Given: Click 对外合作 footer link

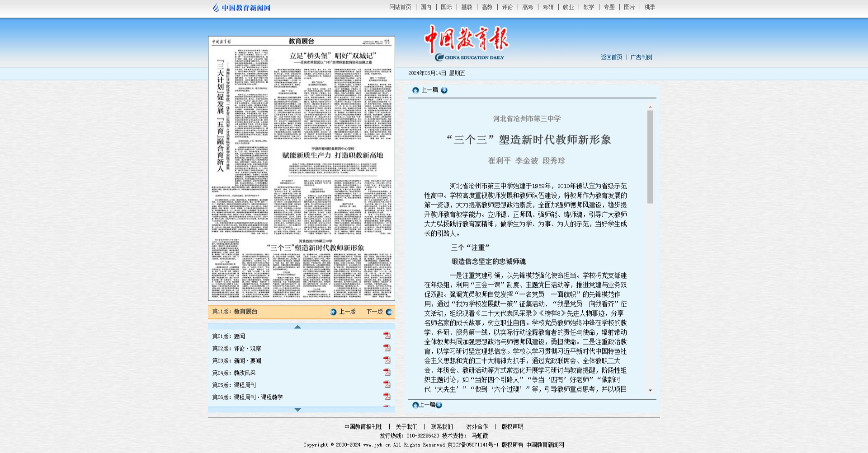Looking at the screenshot, I should click(477, 427).
